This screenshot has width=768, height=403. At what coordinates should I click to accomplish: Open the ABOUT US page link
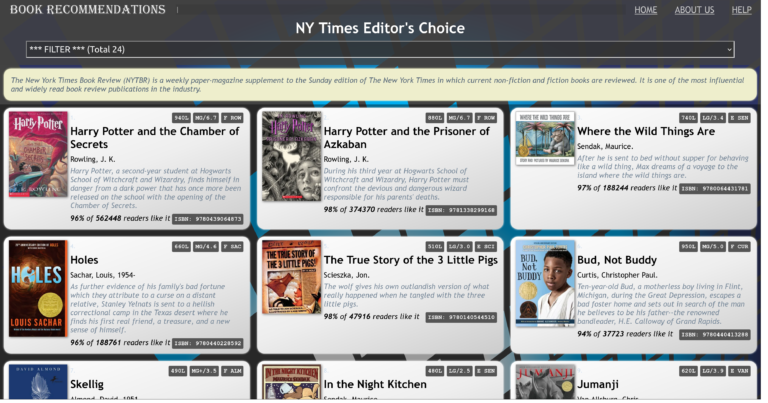[x=694, y=10]
